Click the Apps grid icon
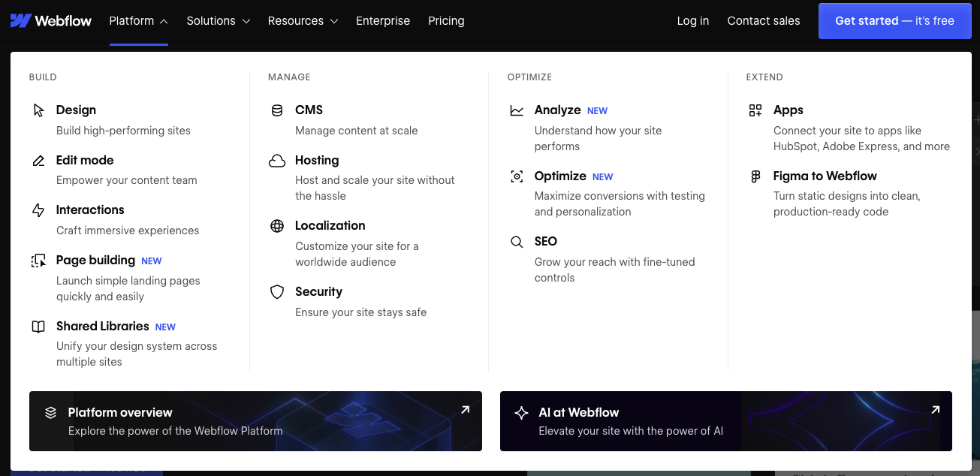This screenshot has width=980, height=476. (x=755, y=110)
